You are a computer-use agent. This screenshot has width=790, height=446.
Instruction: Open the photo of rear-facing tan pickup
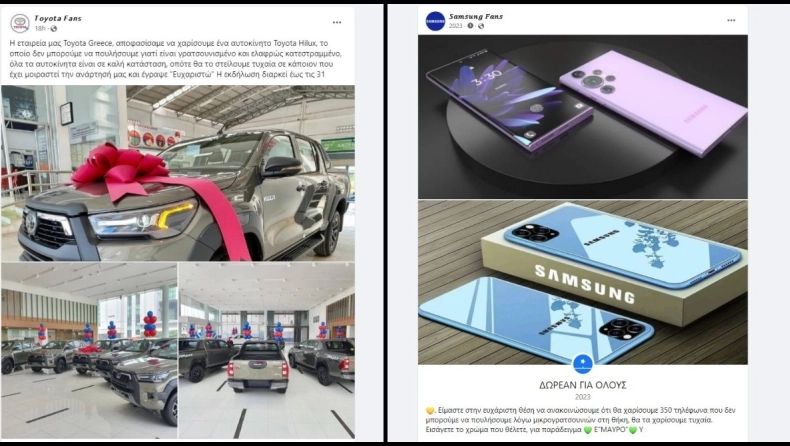coord(267,350)
